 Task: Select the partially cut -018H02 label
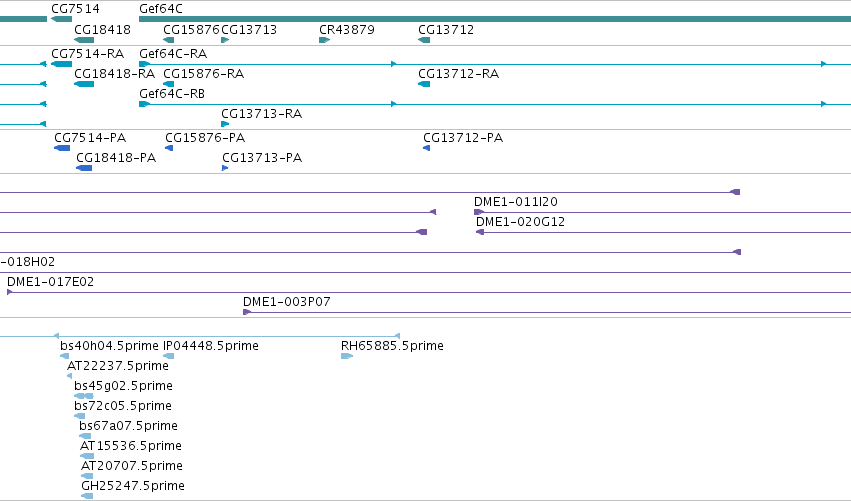(28, 262)
